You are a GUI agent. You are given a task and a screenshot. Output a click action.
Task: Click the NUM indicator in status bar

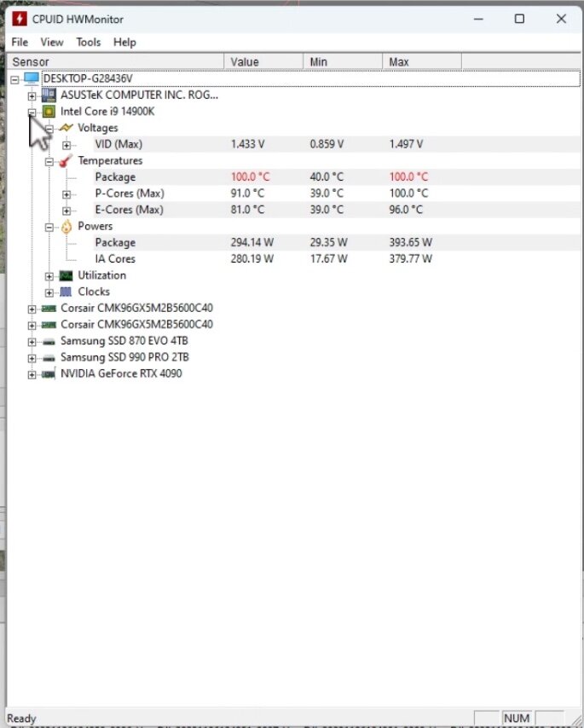(x=517, y=719)
